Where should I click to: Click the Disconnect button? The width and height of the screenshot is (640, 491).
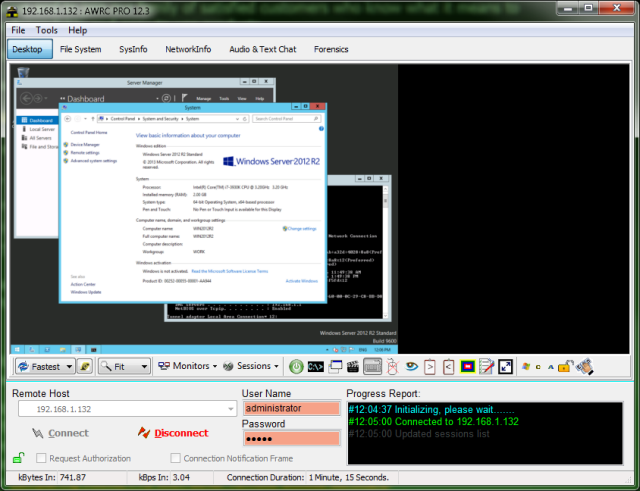tap(173, 433)
